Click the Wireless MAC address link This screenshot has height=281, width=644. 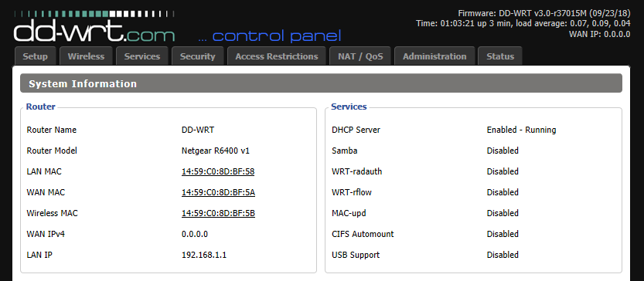coord(218,213)
